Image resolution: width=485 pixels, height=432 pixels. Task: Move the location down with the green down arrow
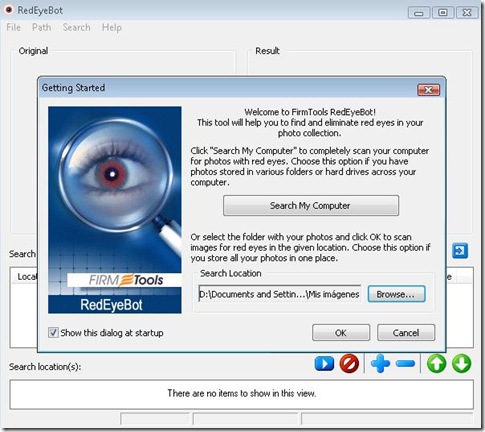point(462,363)
